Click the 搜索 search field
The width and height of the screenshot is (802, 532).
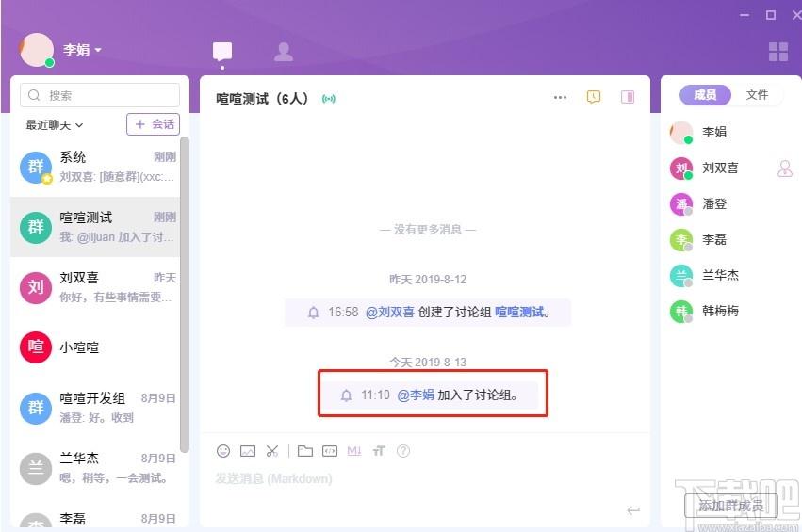click(100, 95)
